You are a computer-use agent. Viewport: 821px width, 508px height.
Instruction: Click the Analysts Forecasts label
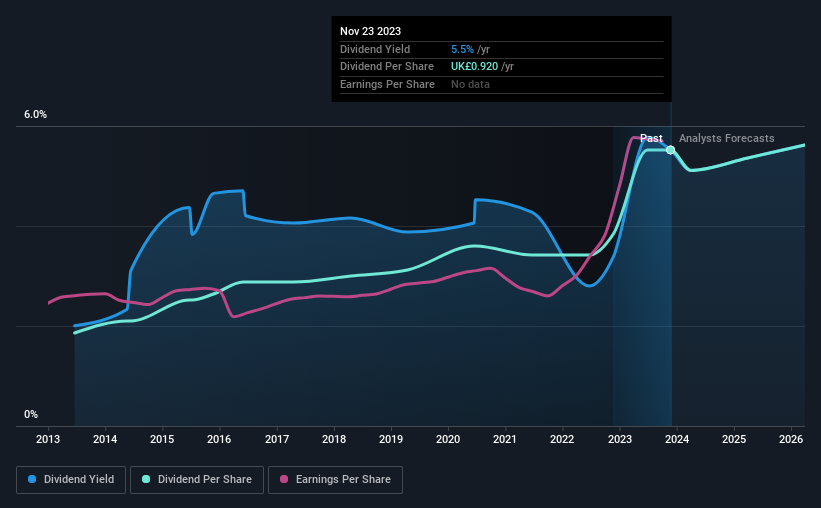click(x=727, y=138)
